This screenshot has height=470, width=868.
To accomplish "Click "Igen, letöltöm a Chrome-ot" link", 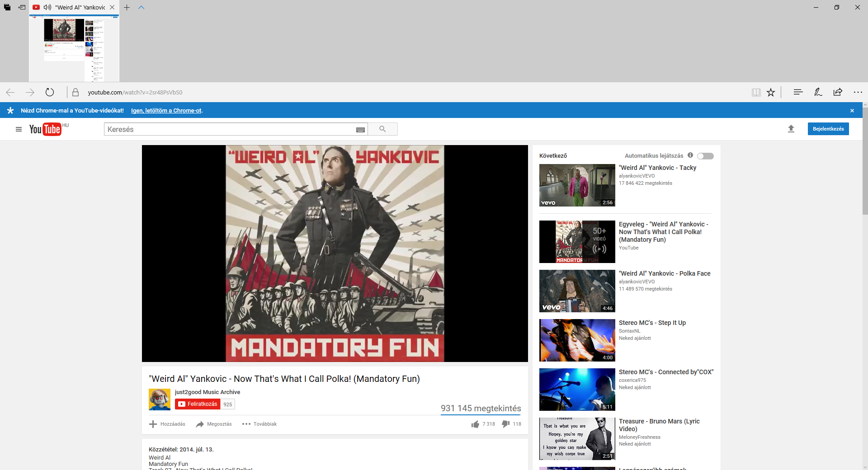I will coord(166,110).
